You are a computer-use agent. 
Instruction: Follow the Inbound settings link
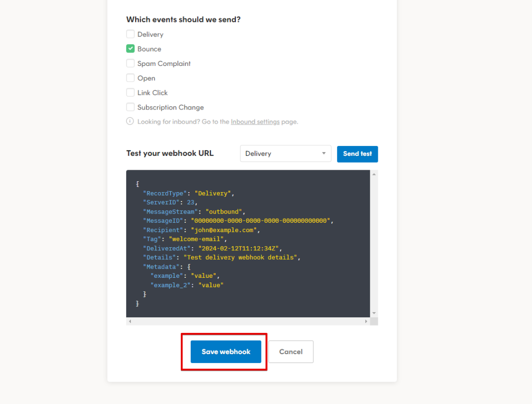tap(255, 122)
